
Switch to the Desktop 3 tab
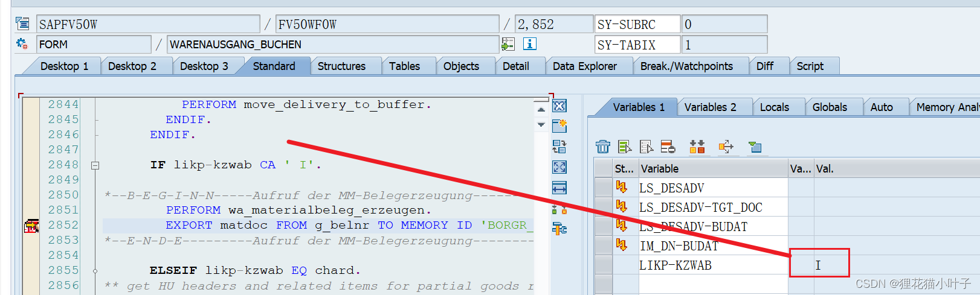(x=204, y=66)
